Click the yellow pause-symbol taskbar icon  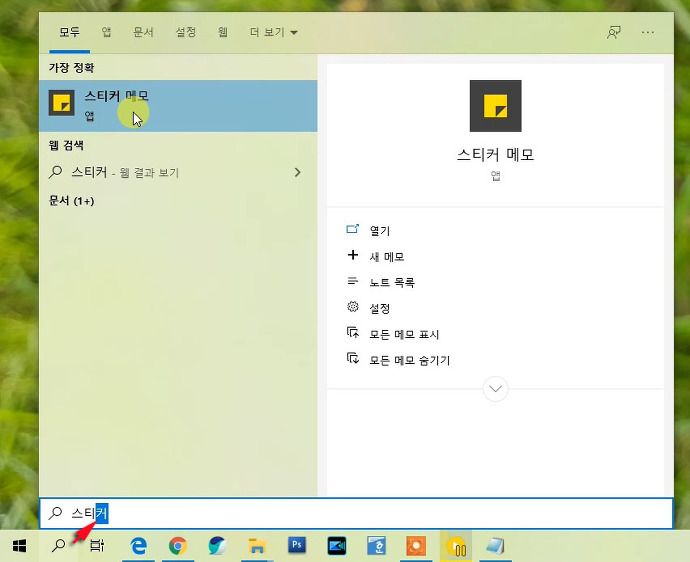click(456, 546)
